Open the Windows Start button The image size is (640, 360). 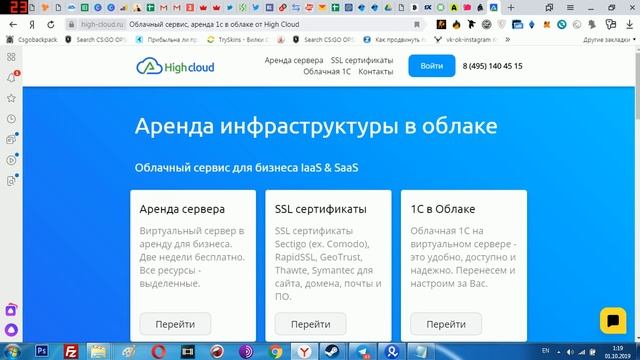pos(11,351)
